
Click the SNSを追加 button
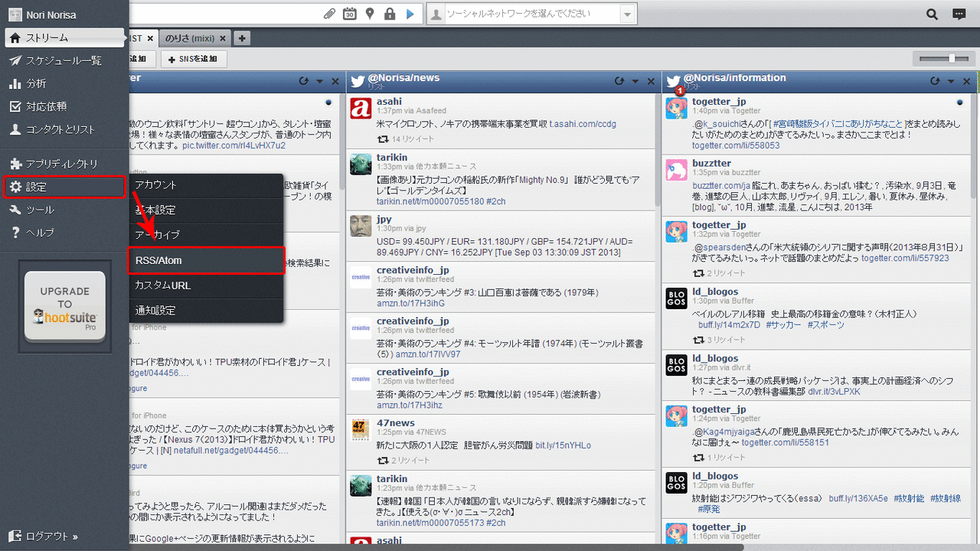[194, 59]
